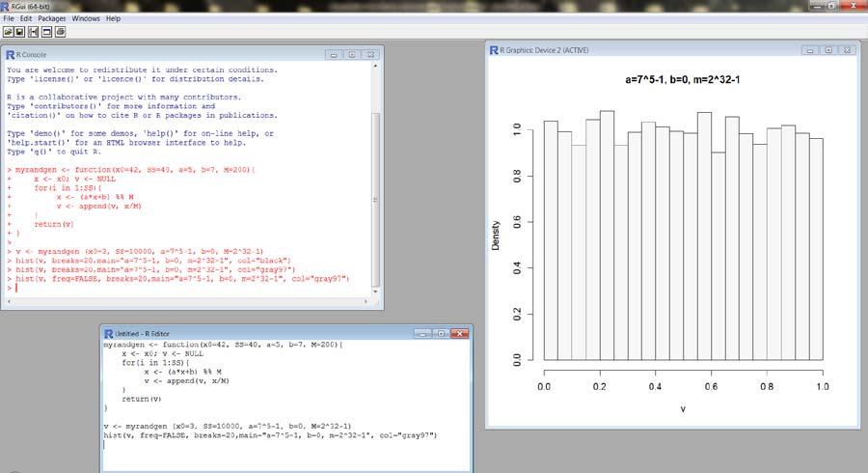Open the Windows menu

coord(86,18)
